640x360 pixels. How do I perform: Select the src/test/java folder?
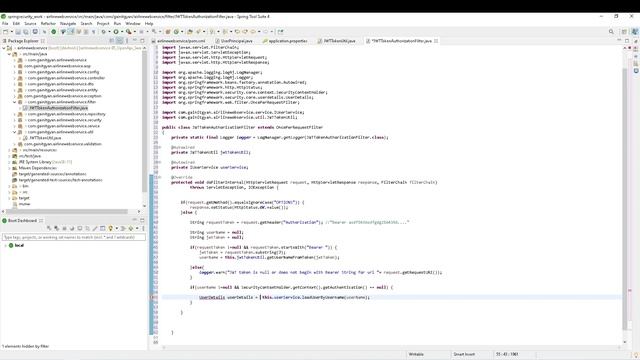[27, 156]
